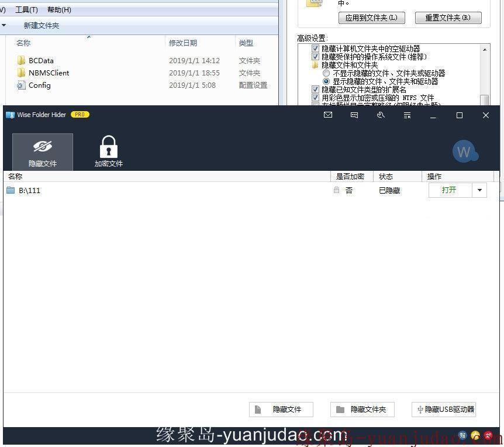
Task: Click the 隐藏文件 (Hide File) bottom button
Action: pyautogui.click(x=281, y=410)
